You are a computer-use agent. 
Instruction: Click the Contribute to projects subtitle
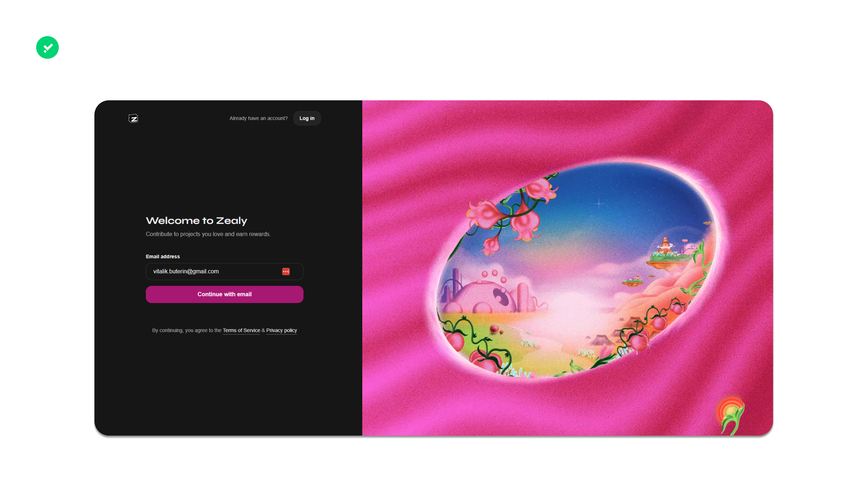208,234
